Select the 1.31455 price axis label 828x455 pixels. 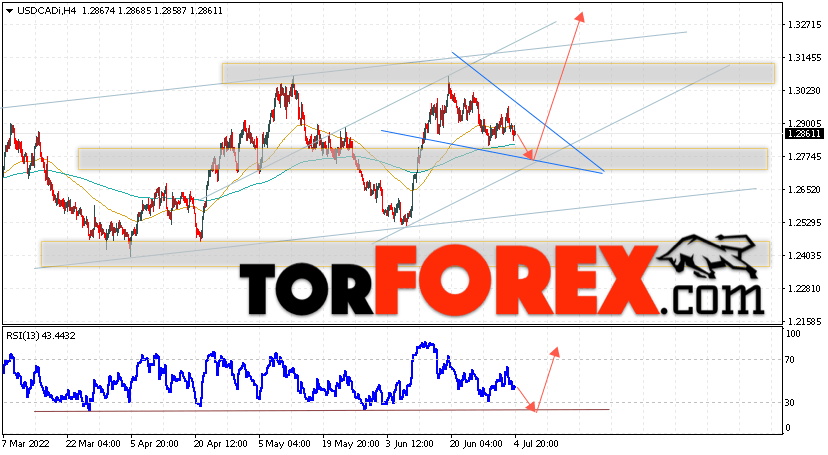click(805, 58)
